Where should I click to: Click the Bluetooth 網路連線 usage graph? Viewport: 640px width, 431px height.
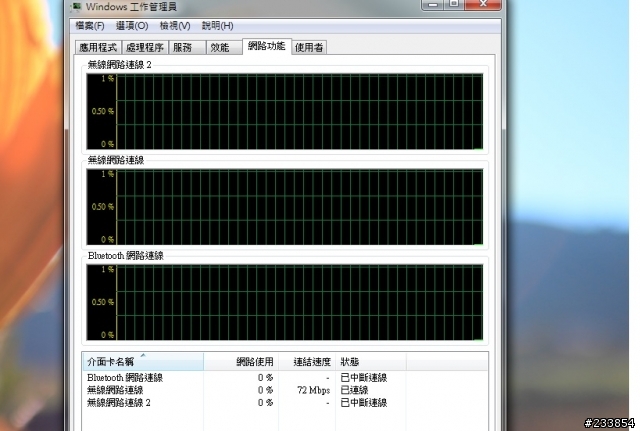click(284, 302)
